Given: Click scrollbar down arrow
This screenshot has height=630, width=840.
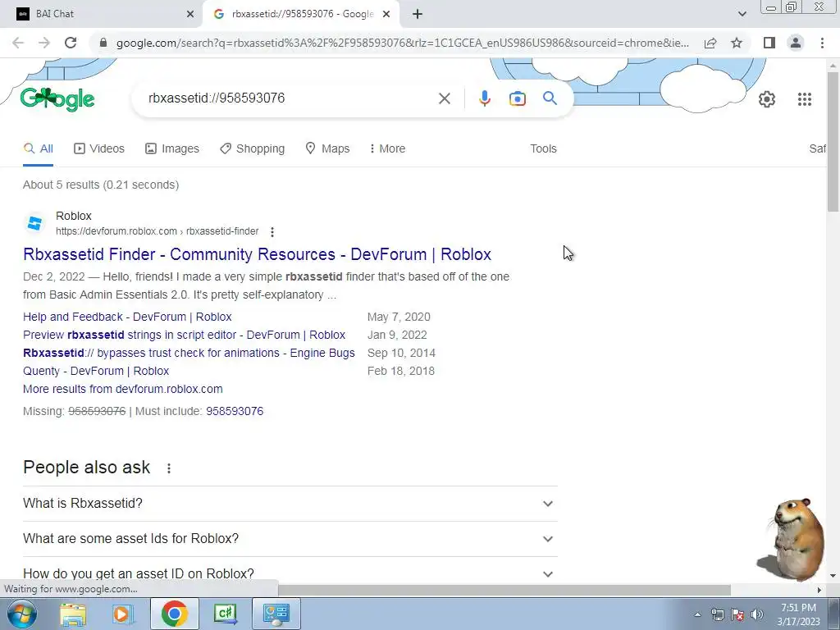Looking at the screenshot, I should click(833, 576).
